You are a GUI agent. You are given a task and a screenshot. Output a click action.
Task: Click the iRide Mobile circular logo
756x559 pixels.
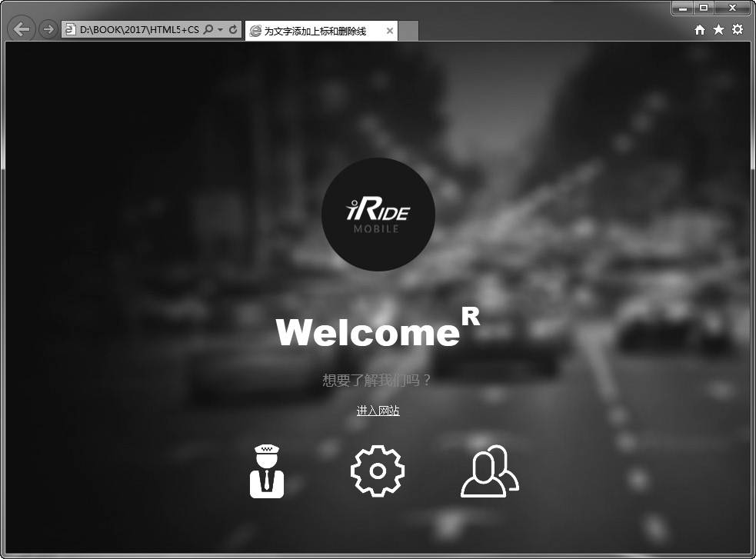378,215
